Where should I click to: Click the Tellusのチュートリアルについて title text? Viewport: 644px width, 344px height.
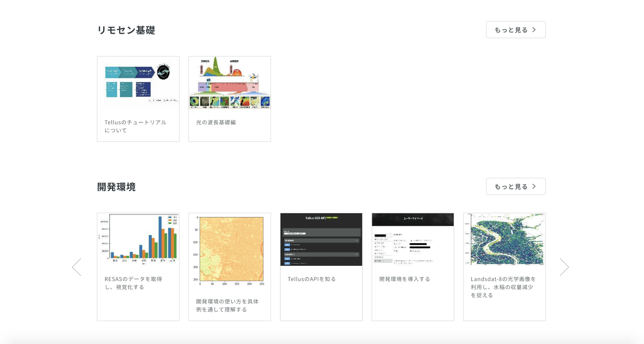pyautogui.click(x=135, y=126)
